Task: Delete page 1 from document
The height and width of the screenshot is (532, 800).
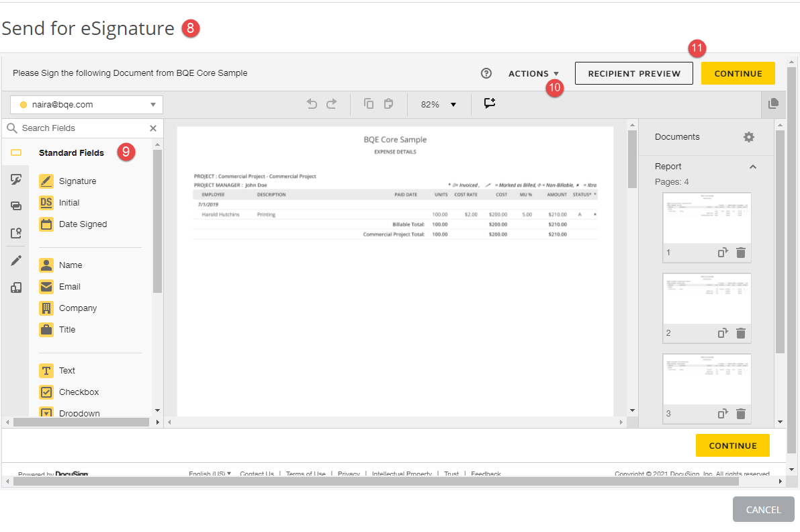Action: 741,253
